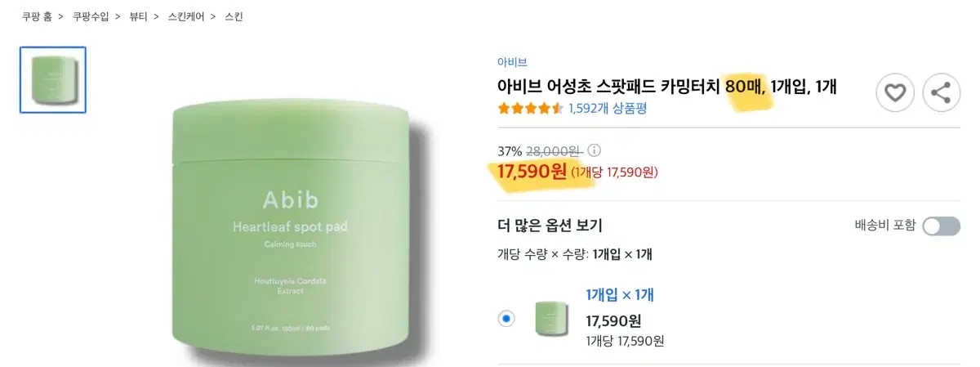
Task: Click the heart wishlist icon
Action: [x=895, y=93]
